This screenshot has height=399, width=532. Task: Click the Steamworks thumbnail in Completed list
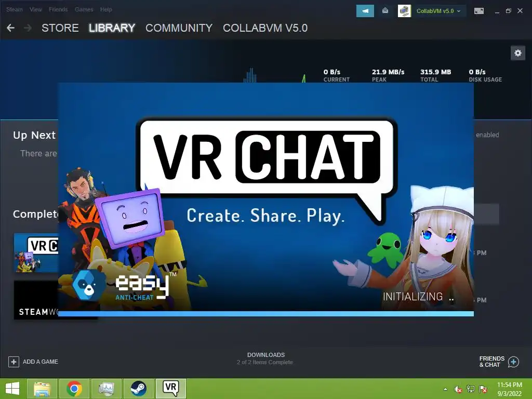(36, 300)
